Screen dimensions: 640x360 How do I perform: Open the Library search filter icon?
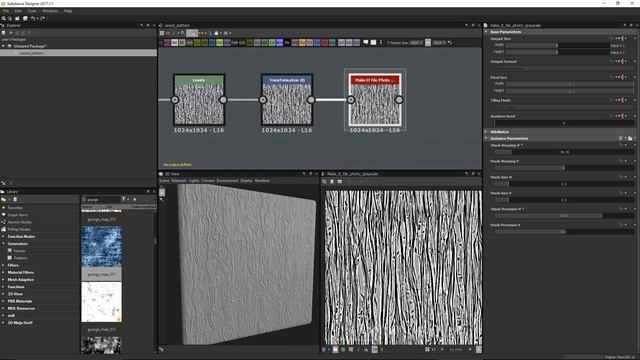point(124,199)
